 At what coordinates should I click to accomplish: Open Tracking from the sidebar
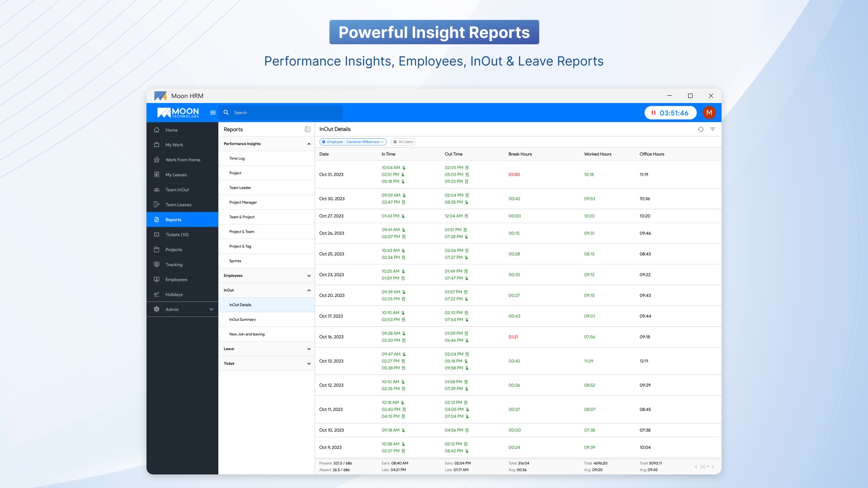pyautogui.click(x=174, y=265)
